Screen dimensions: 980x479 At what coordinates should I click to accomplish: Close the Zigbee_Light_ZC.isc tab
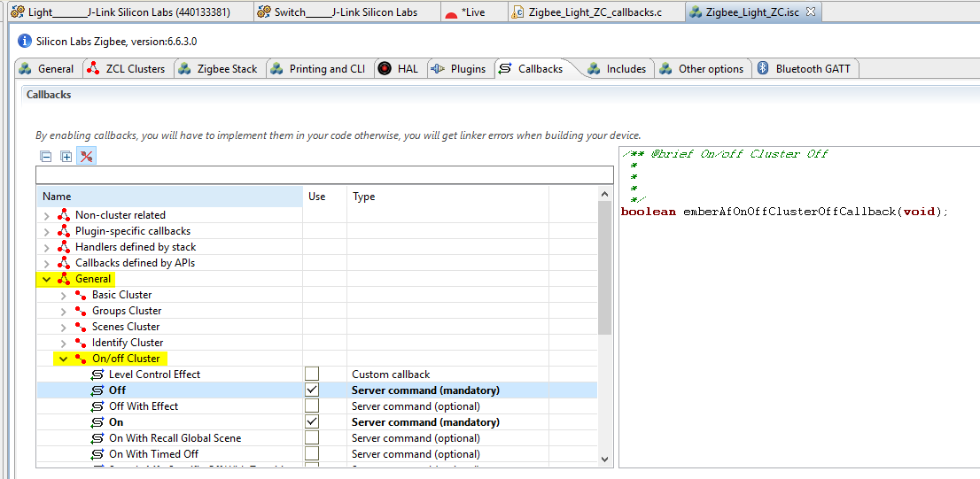(x=811, y=12)
